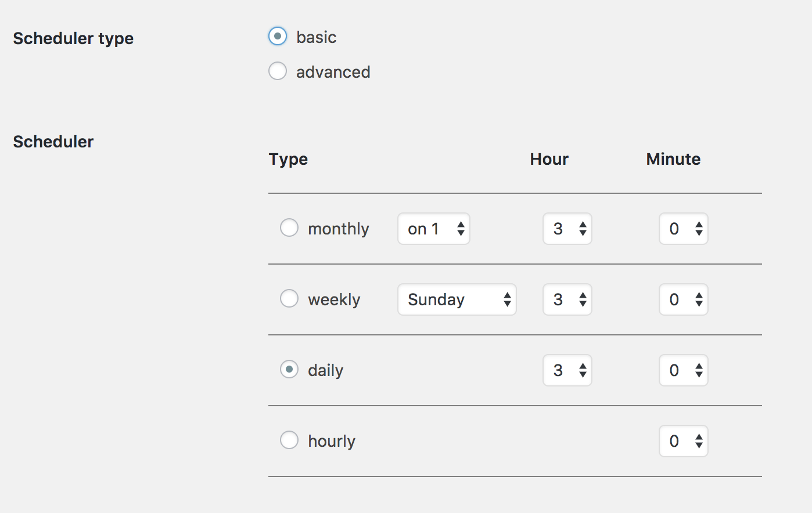Open the daily minute dropdown
This screenshot has width=812, height=513.
pyautogui.click(x=683, y=370)
